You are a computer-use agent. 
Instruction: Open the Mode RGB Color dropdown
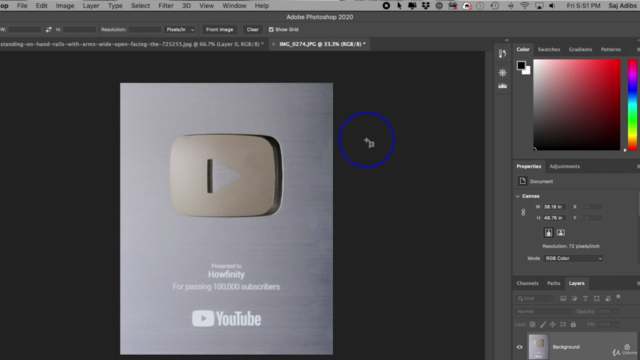[573, 258]
